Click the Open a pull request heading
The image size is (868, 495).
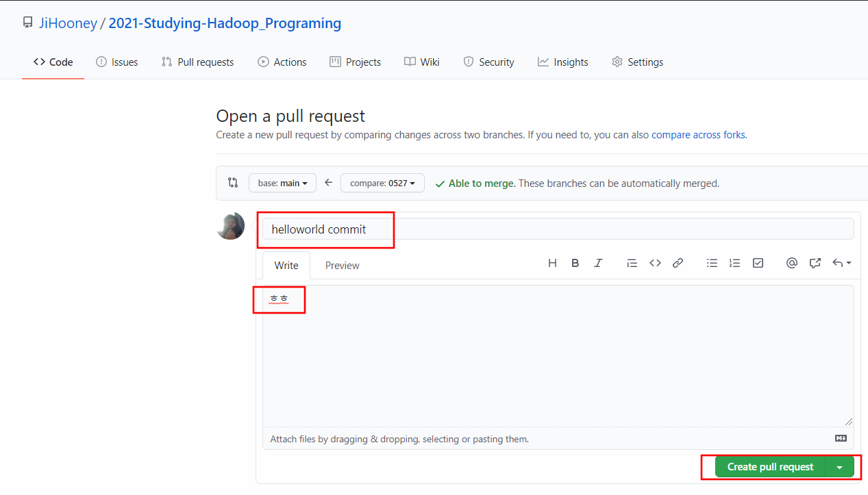coord(290,116)
